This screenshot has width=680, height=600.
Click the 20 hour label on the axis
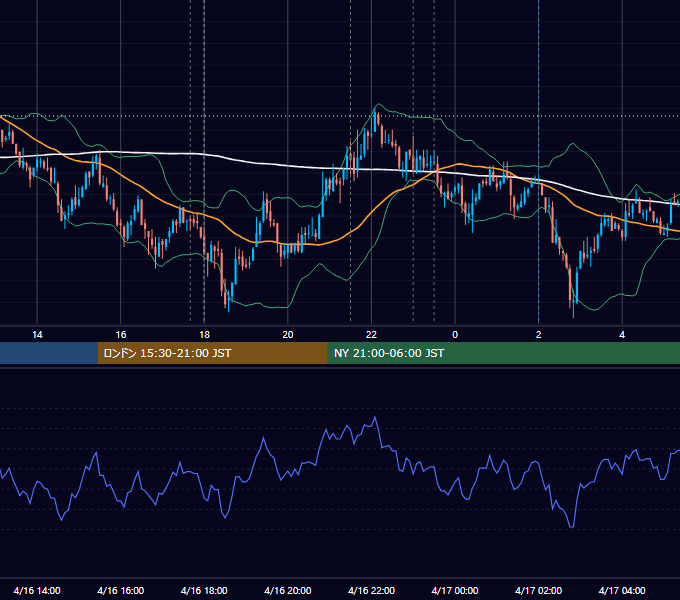[288, 335]
